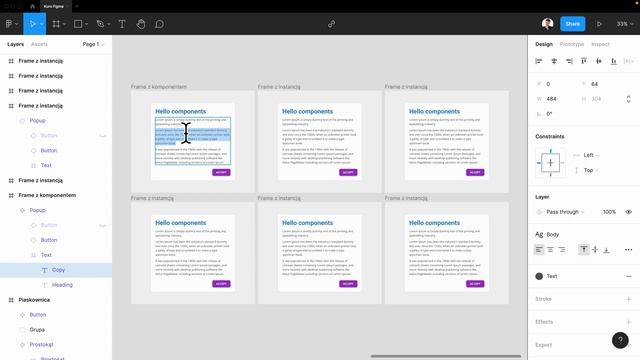Image resolution: width=640 pixels, height=360 pixels.
Task: Open the Page 1 dropdown
Action: [93, 44]
